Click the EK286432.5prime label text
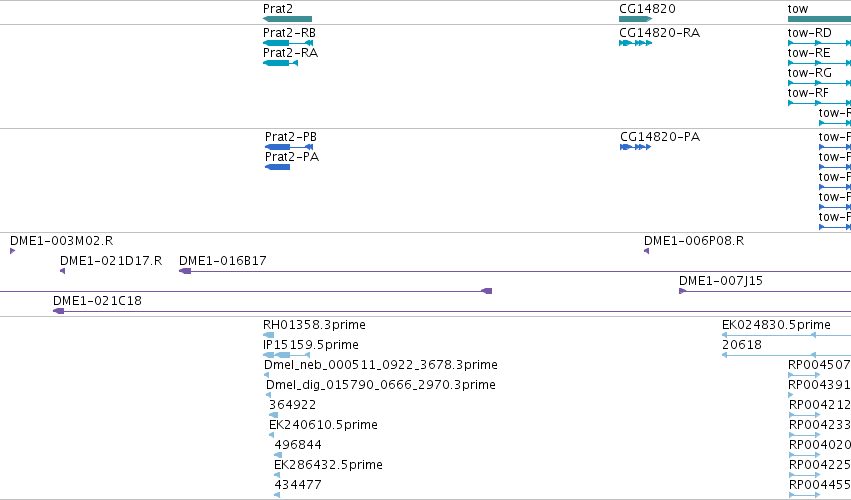This screenshot has width=851, height=500. pos(328,465)
